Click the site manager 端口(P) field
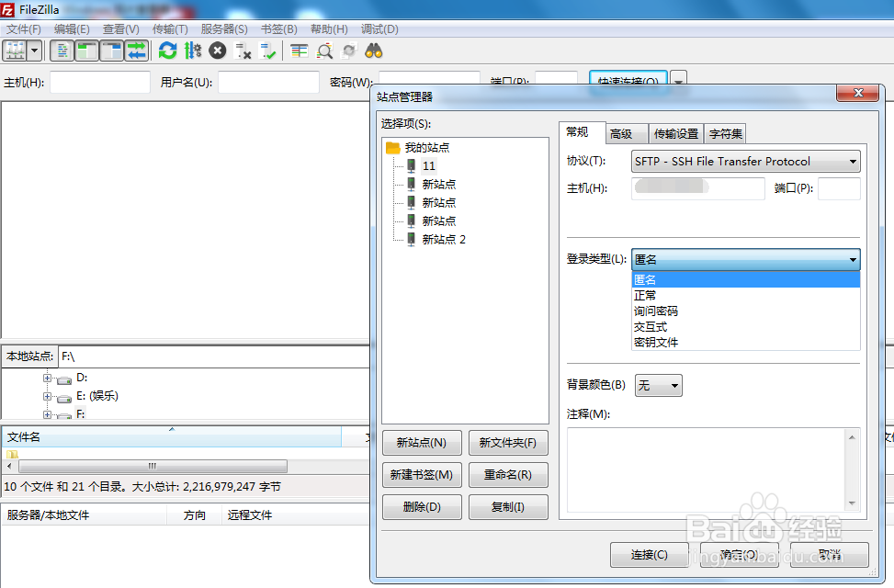The image size is (894, 588). pos(839,188)
